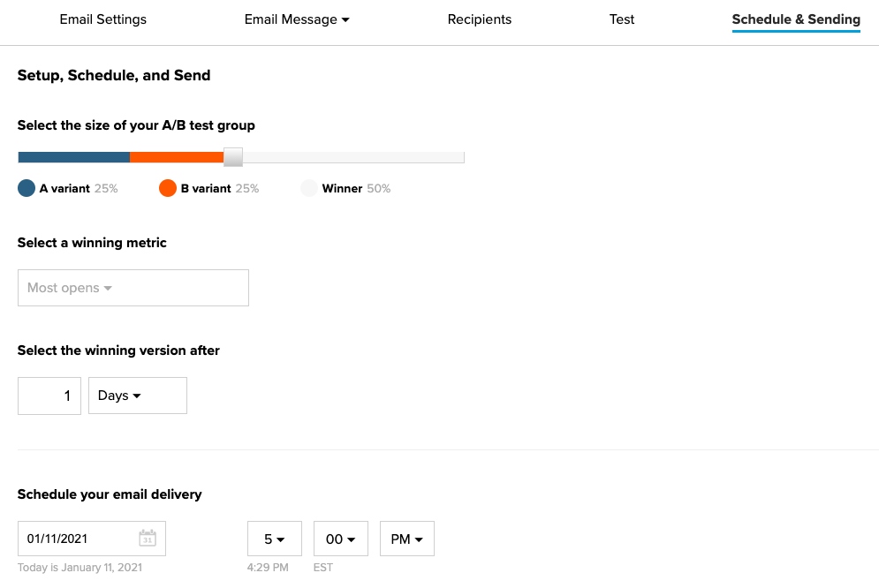The image size is (879, 588).
Task: Click the orange B variant circle
Action: [168, 188]
